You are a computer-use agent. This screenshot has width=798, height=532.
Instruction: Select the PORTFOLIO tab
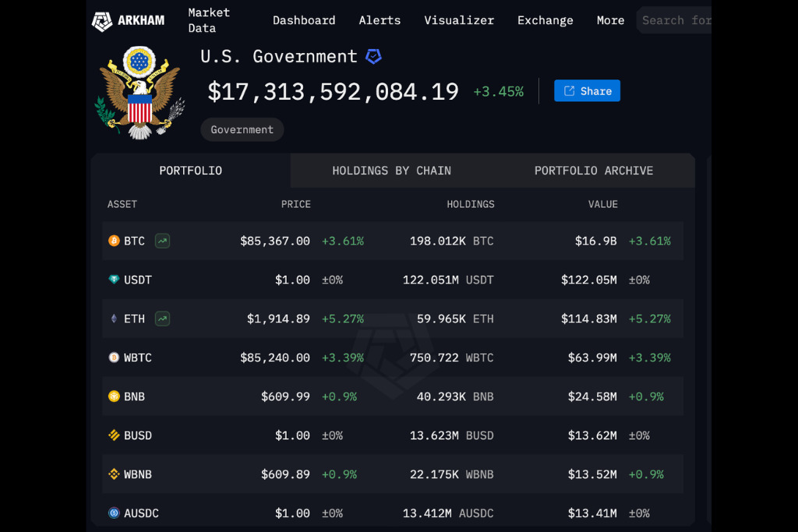click(x=191, y=171)
